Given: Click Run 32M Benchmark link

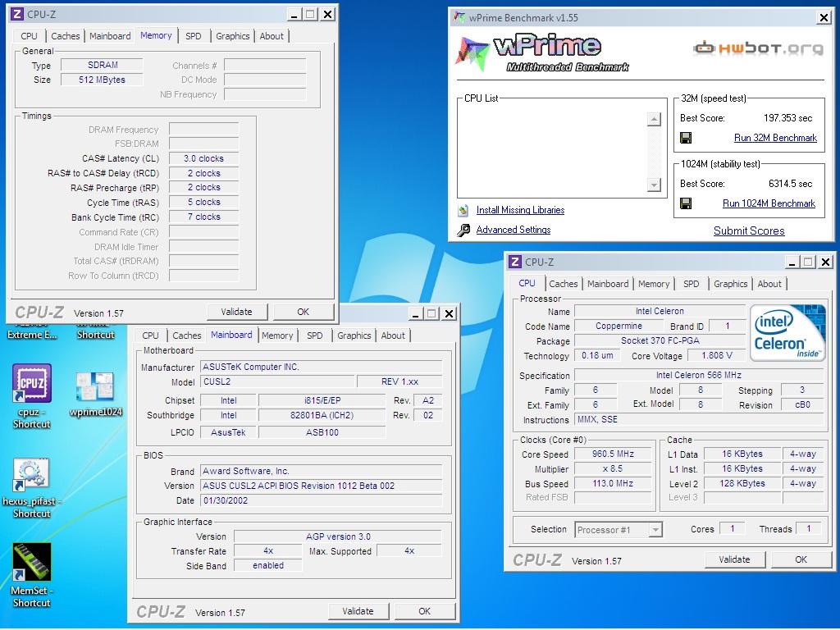Looking at the screenshot, I should point(775,138).
